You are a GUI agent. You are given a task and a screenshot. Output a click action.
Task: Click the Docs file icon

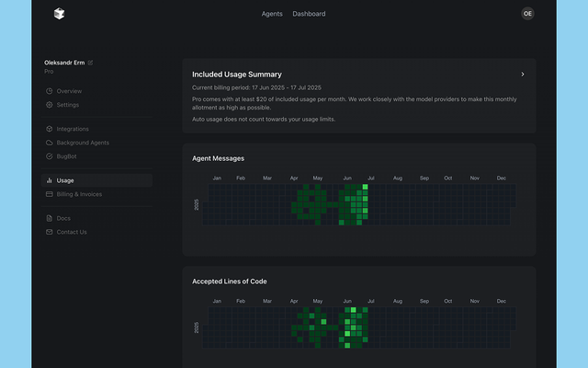[x=49, y=218]
